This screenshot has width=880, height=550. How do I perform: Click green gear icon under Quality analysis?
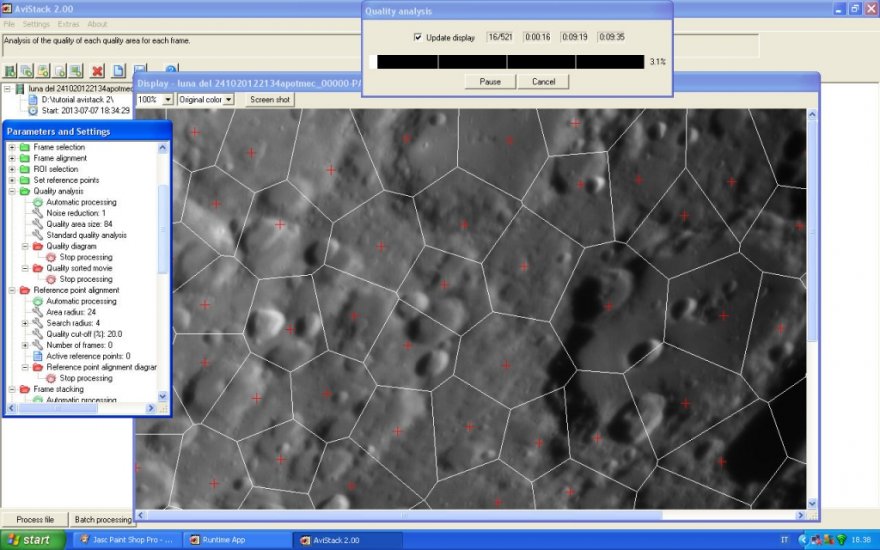click(x=38, y=202)
